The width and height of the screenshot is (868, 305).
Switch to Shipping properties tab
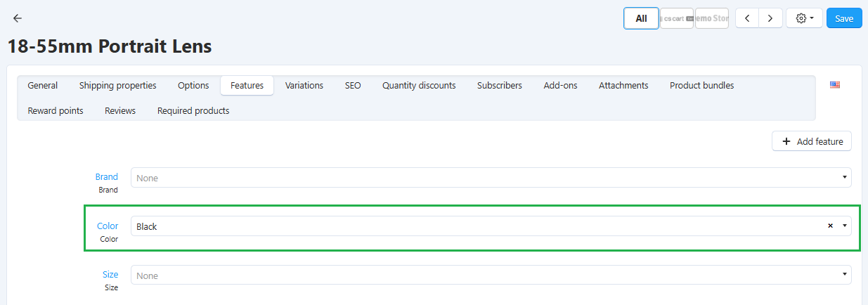tap(118, 85)
